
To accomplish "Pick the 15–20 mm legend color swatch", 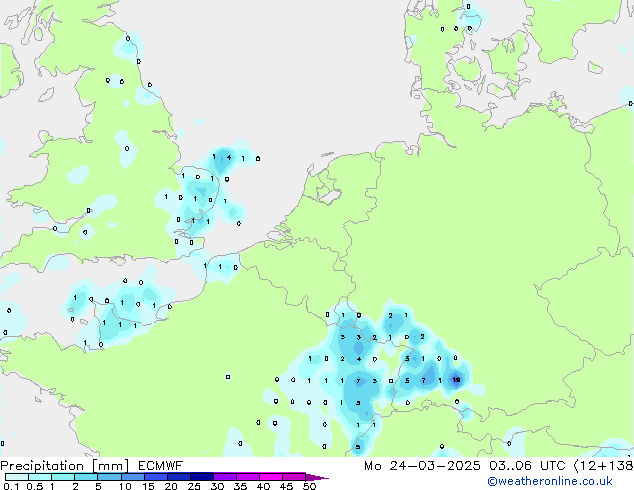I will [x=156, y=477].
